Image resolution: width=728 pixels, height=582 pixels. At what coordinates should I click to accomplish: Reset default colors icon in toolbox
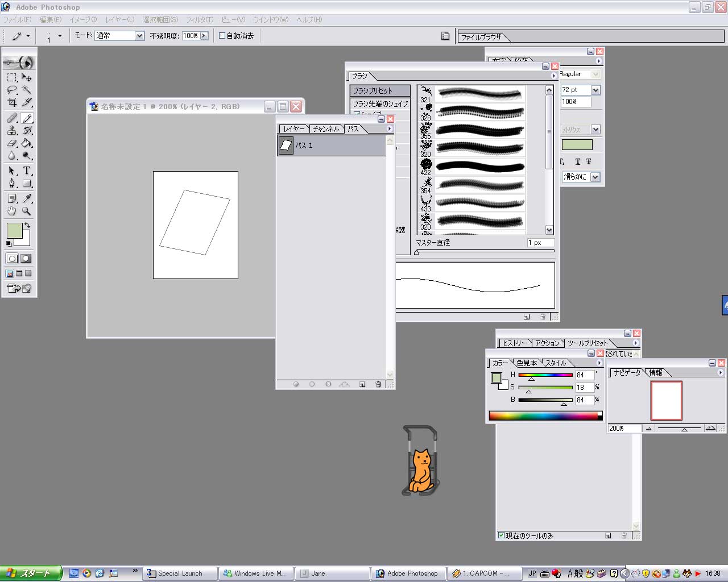click(x=9, y=243)
